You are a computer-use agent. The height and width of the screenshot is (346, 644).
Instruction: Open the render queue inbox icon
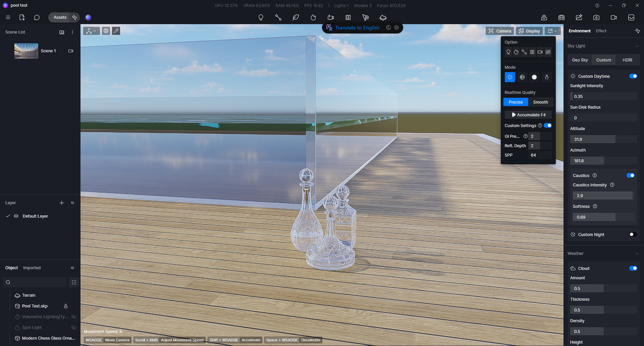click(x=631, y=17)
